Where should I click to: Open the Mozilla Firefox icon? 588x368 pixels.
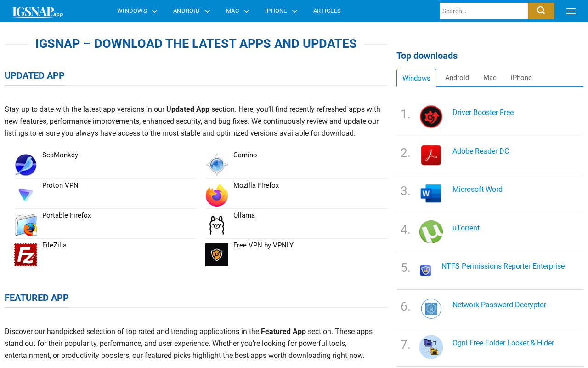(x=217, y=195)
